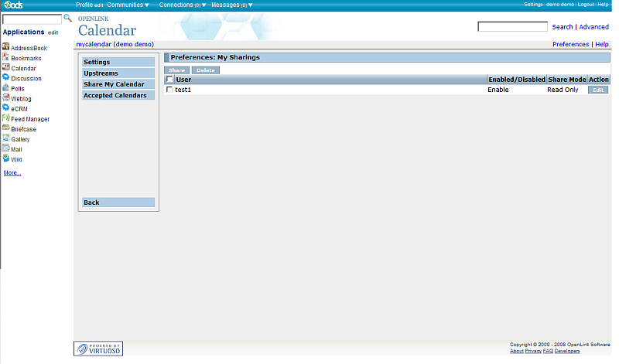Click the Delete button above the list
Image resolution: width=619 pixels, height=364 pixels.
(205, 70)
